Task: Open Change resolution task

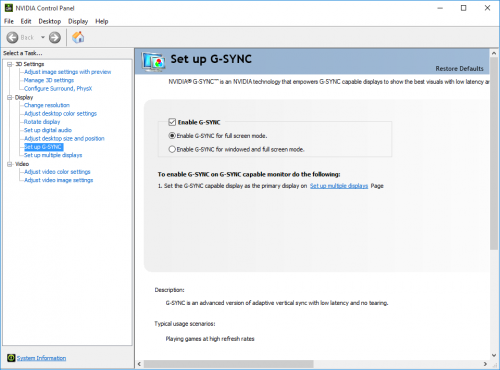Action: pyautogui.click(x=47, y=105)
